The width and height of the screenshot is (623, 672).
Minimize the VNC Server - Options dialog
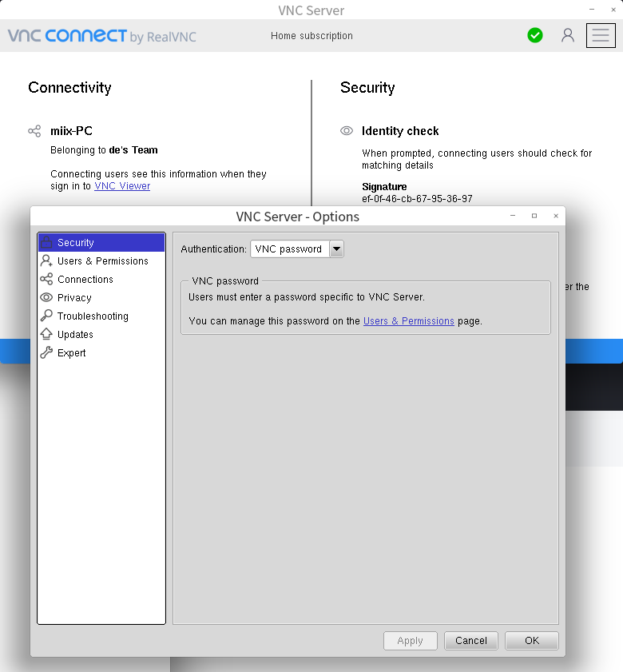pyautogui.click(x=513, y=216)
